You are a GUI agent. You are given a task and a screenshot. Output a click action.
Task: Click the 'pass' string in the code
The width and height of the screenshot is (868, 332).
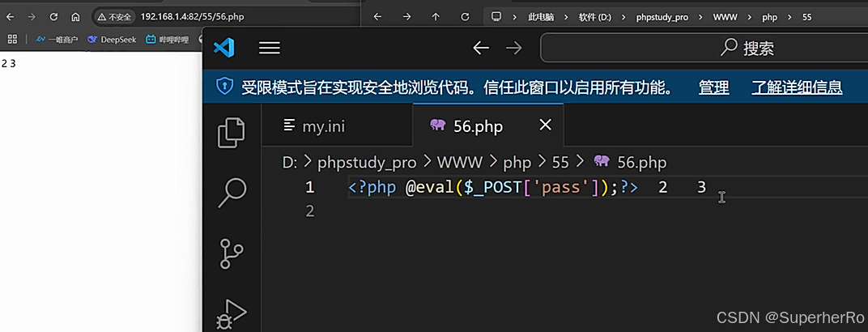click(x=560, y=188)
